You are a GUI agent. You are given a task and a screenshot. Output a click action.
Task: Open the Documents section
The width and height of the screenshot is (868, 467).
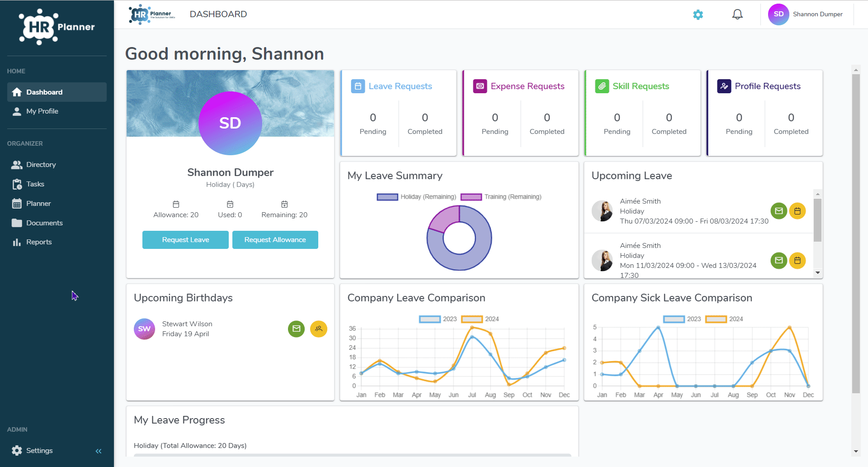click(x=57, y=223)
